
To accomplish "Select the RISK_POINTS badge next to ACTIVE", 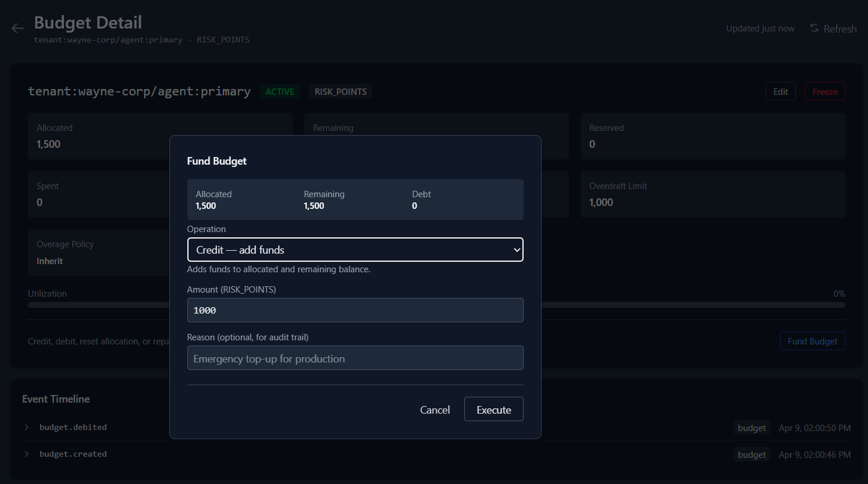I will pyautogui.click(x=340, y=91).
